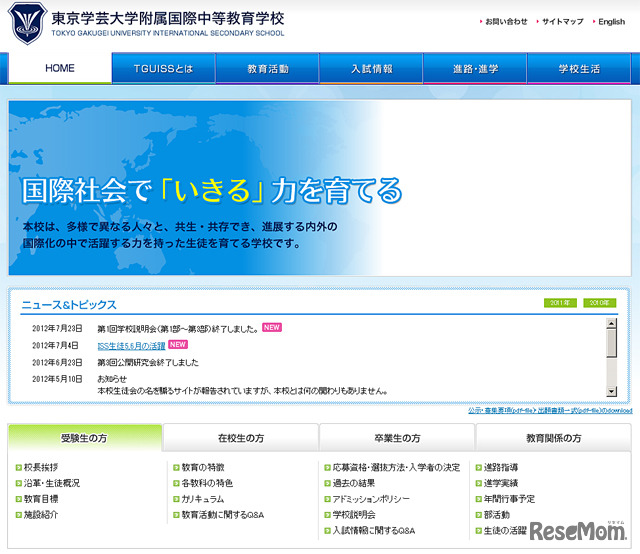The width and height of the screenshot is (640, 554).
Task: Click the NEW badge beside 第1回学校説明会
Action: (272, 327)
